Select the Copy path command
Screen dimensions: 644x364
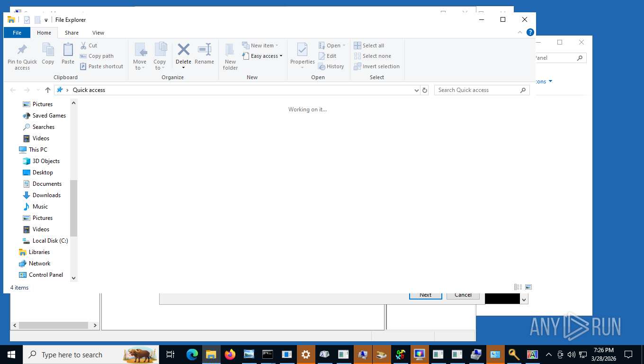click(97, 56)
